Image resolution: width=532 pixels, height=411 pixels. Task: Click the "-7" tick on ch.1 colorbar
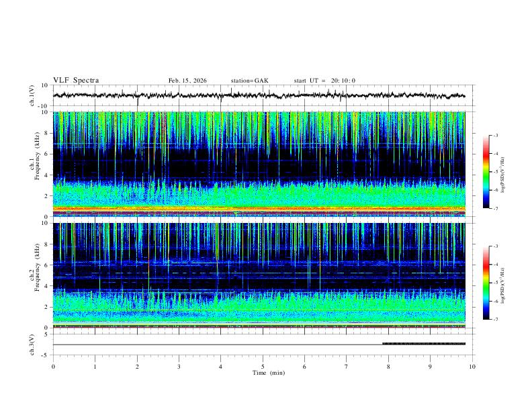(x=496, y=209)
